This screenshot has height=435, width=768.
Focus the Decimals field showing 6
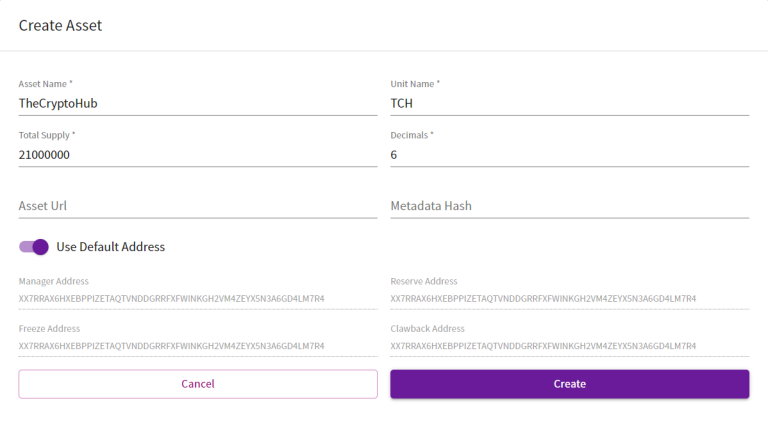pos(570,155)
